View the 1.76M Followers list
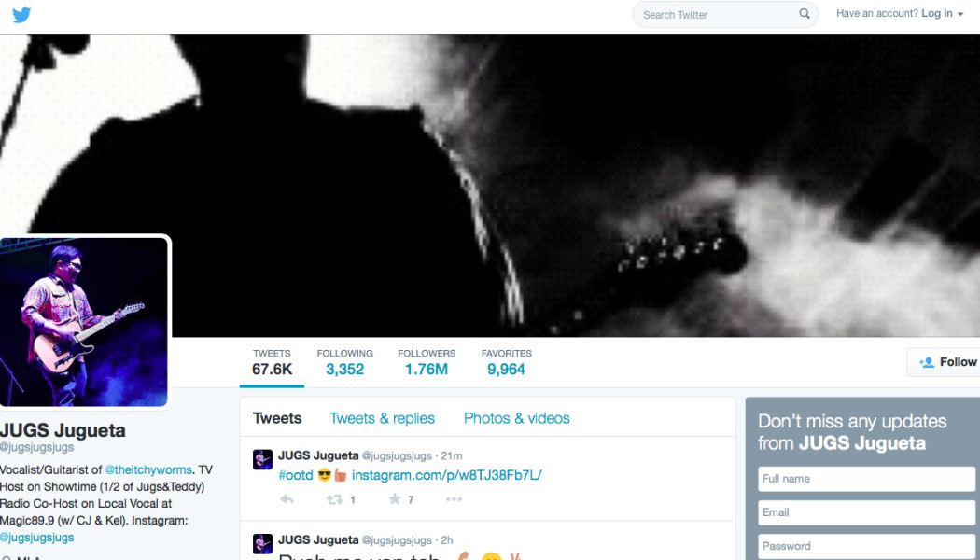 pos(427,362)
